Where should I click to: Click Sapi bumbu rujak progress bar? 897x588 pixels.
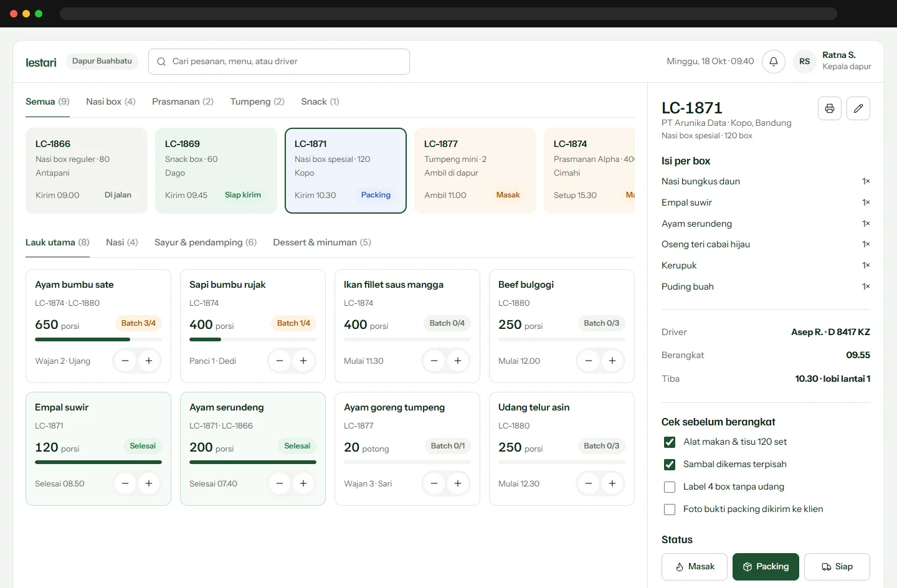(x=253, y=339)
